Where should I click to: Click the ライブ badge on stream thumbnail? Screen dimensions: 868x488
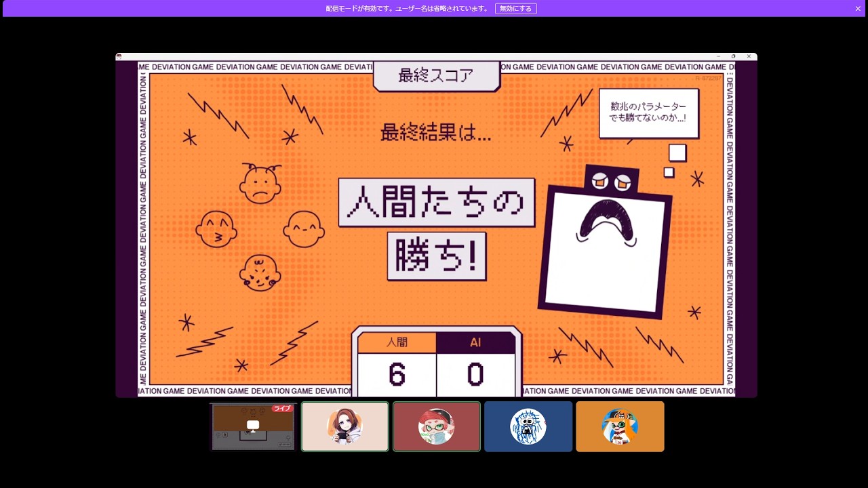point(282,409)
